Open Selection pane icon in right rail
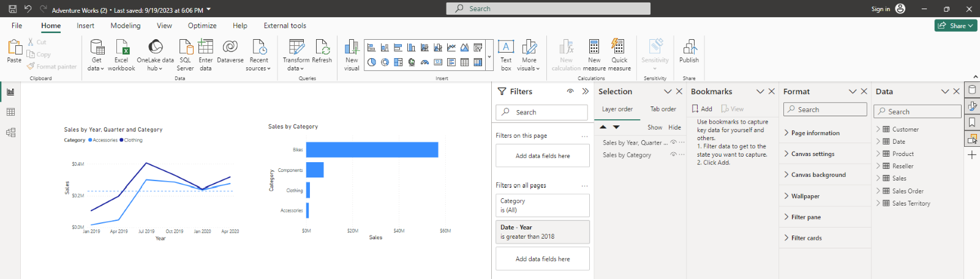 [972, 139]
